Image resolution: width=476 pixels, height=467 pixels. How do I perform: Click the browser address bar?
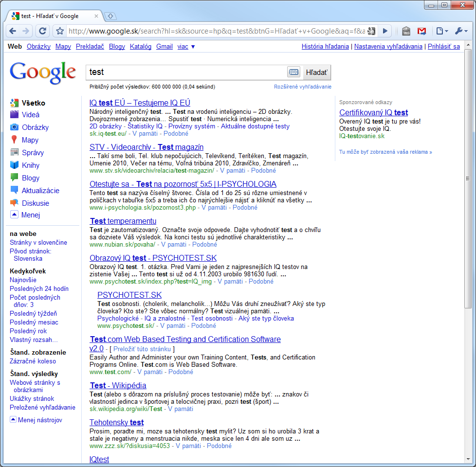pyautogui.click(x=217, y=31)
